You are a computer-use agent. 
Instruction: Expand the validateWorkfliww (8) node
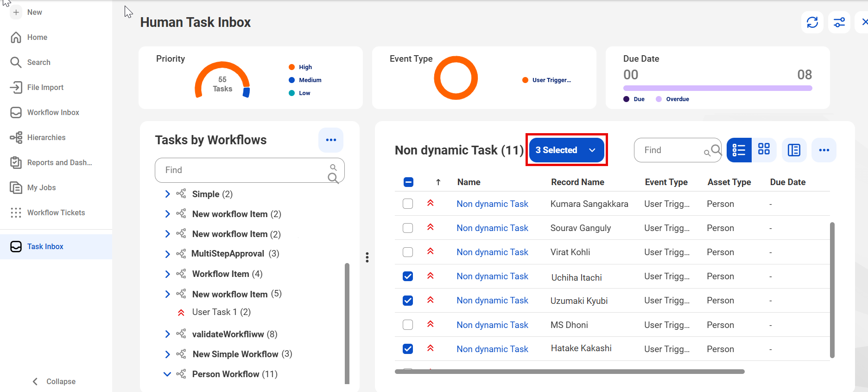coord(167,334)
